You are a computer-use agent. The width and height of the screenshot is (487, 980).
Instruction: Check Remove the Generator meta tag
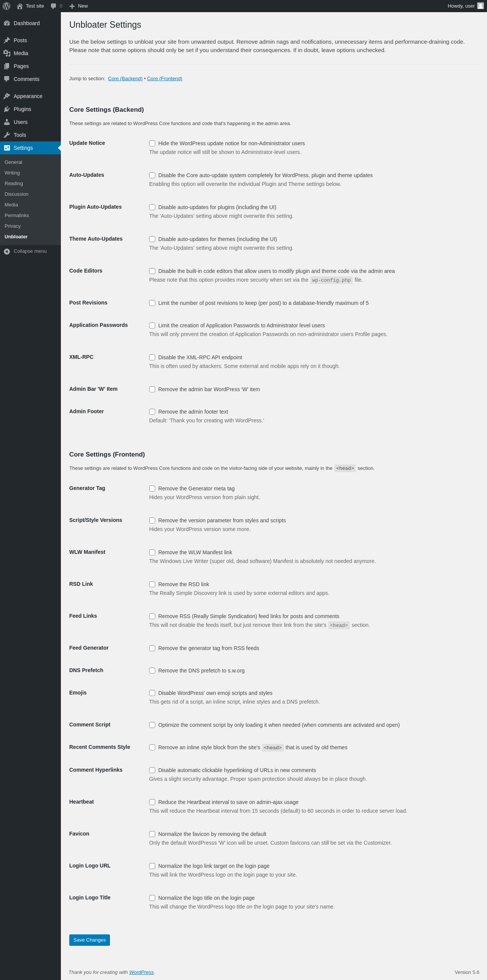[x=152, y=488]
